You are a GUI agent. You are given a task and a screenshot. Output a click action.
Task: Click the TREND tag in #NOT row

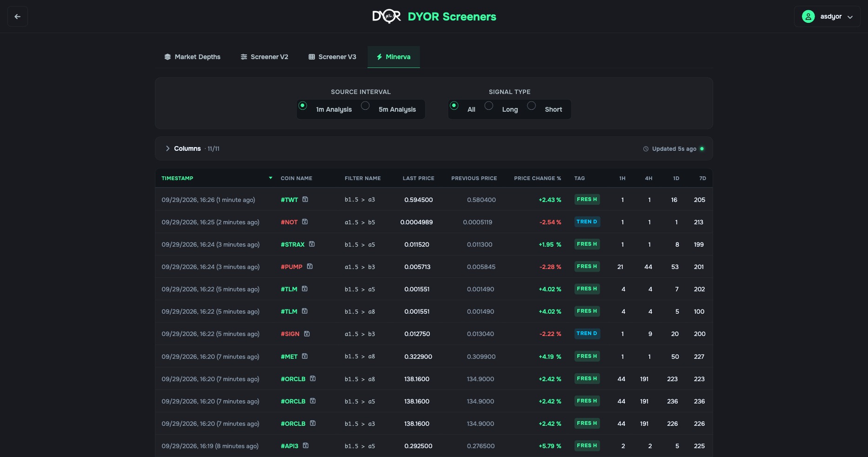[587, 222]
